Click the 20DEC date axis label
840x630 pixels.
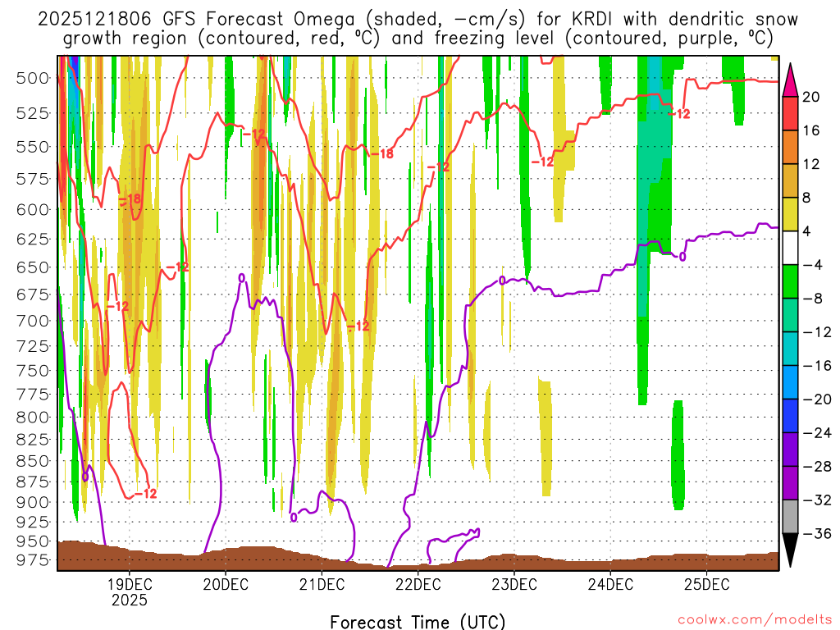tap(226, 584)
